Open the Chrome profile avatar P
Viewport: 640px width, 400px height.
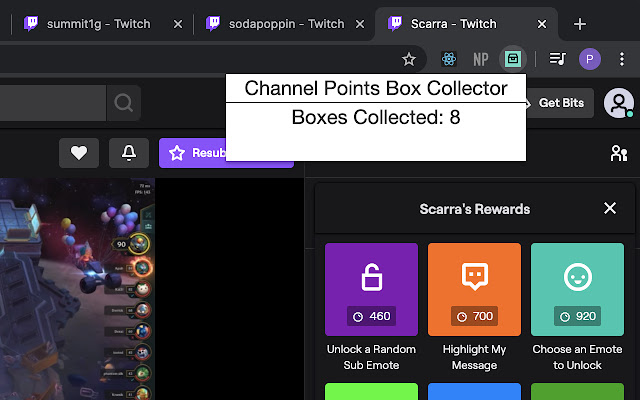589,59
